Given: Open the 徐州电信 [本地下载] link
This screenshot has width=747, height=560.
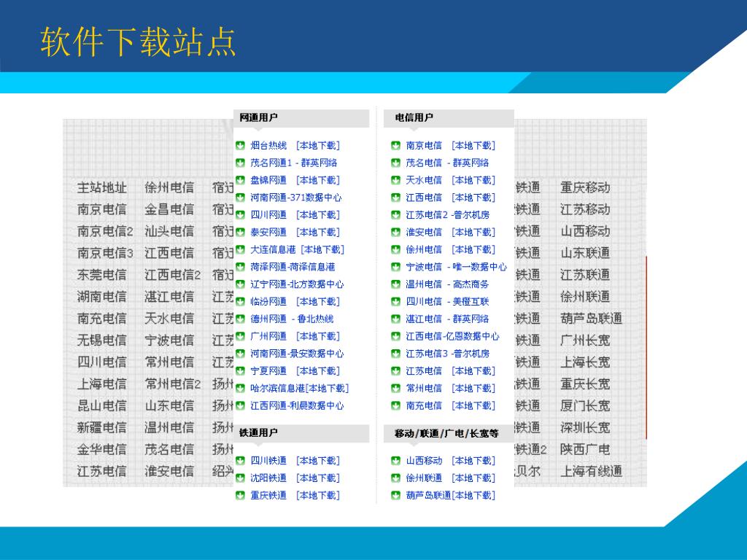Looking at the screenshot, I should point(450,249).
